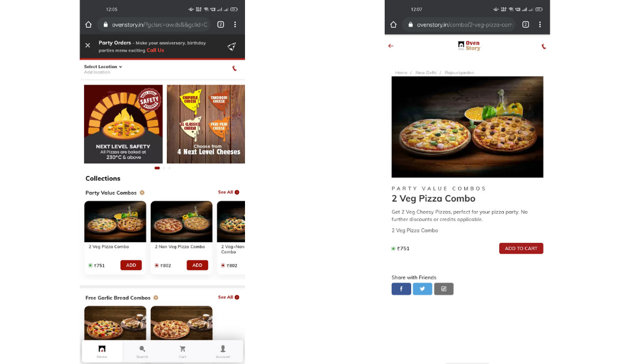Tap the phone icon on combo page header
The height and width of the screenshot is (364, 629).
tap(544, 46)
